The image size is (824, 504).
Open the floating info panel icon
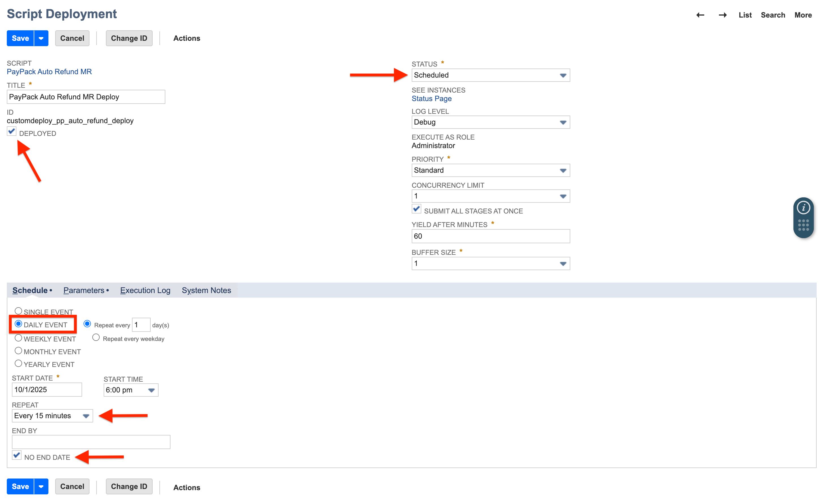coord(804,207)
